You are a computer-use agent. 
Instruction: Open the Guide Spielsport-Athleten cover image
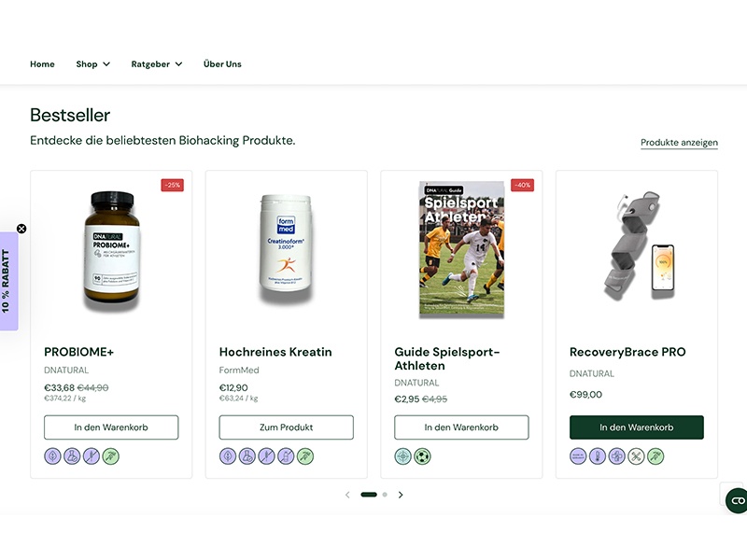point(461,248)
